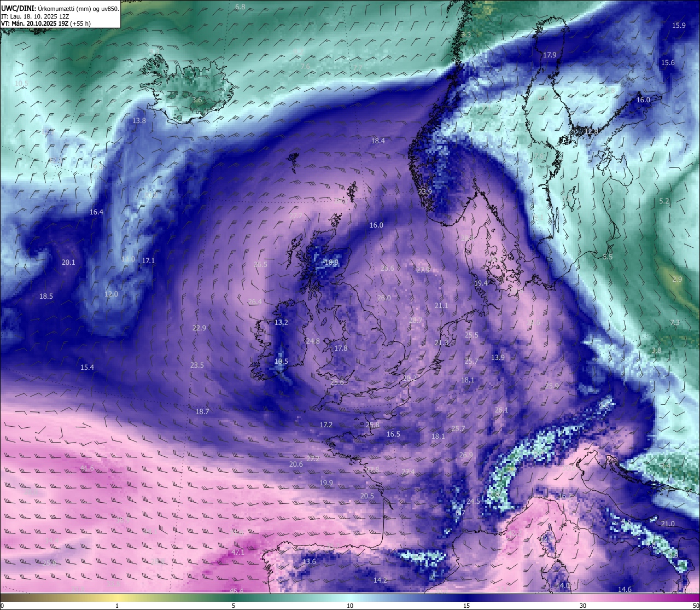Click the map value '15.6'
Image resolution: width=700 pixels, height=610 pixels.
click(x=668, y=63)
